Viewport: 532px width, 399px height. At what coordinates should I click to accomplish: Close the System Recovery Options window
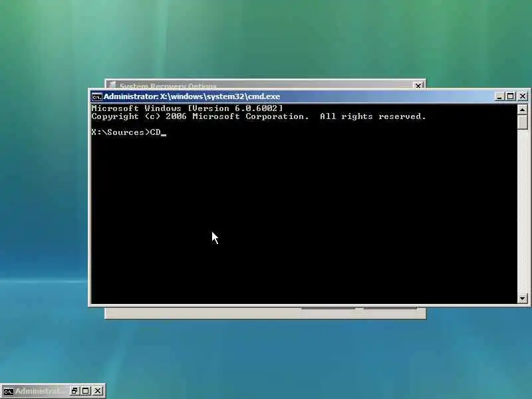tap(418, 86)
